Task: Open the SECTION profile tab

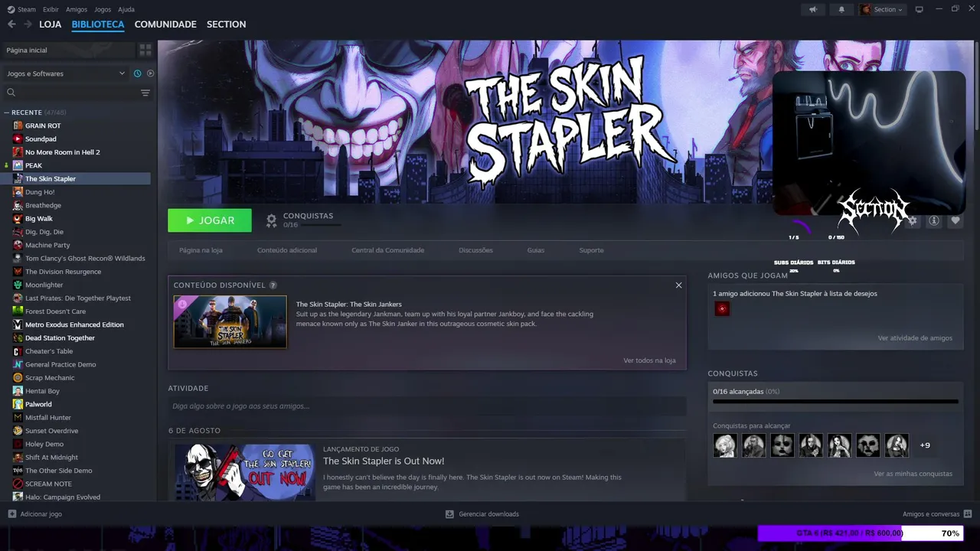Action: [226, 24]
